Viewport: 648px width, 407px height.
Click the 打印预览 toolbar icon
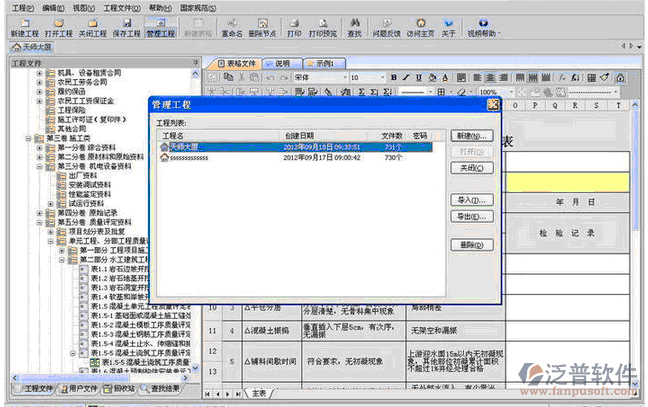tap(321, 24)
